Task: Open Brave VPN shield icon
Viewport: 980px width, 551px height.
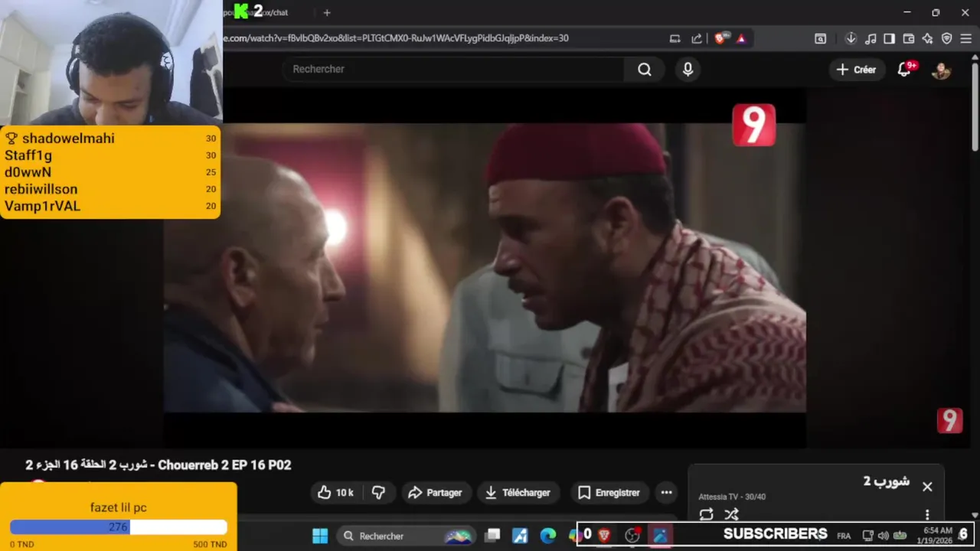Action: [x=946, y=38]
